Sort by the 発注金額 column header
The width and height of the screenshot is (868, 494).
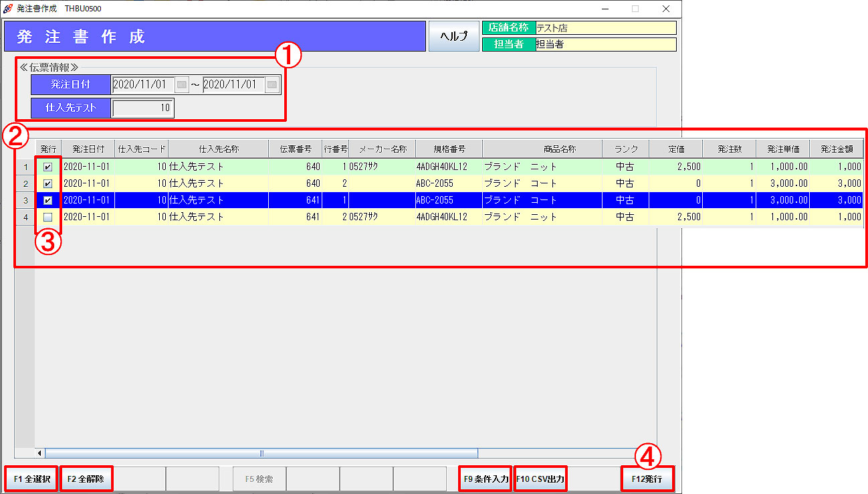click(x=836, y=149)
